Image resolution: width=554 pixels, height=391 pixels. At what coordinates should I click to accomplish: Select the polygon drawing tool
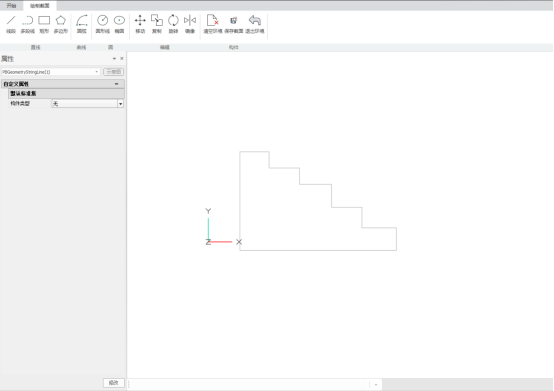(61, 24)
